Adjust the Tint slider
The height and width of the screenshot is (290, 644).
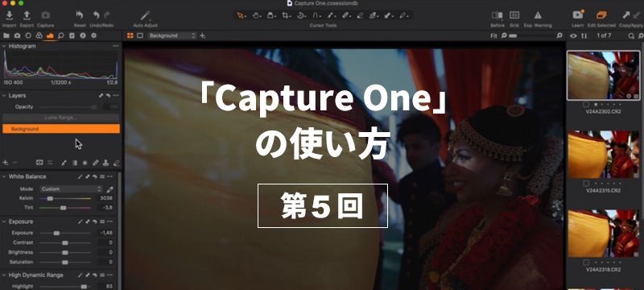pyautogui.click(x=65, y=208)
